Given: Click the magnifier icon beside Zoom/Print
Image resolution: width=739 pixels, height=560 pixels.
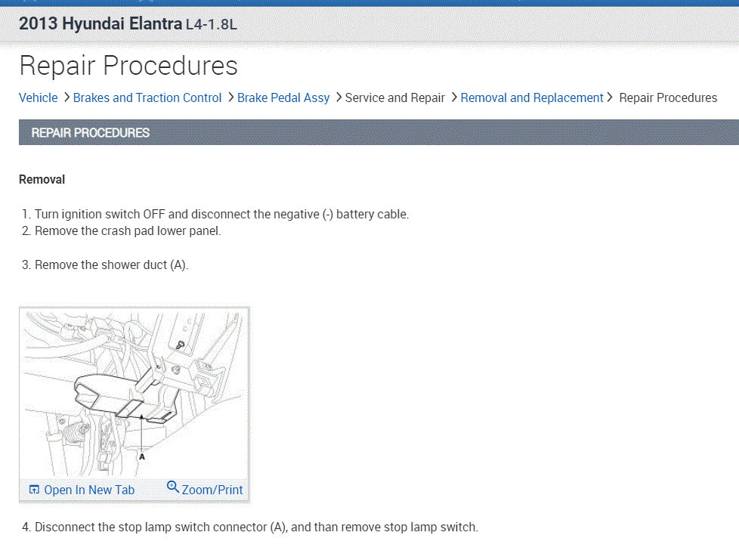Looking at the screenshot, I should (x=172, y=487).
